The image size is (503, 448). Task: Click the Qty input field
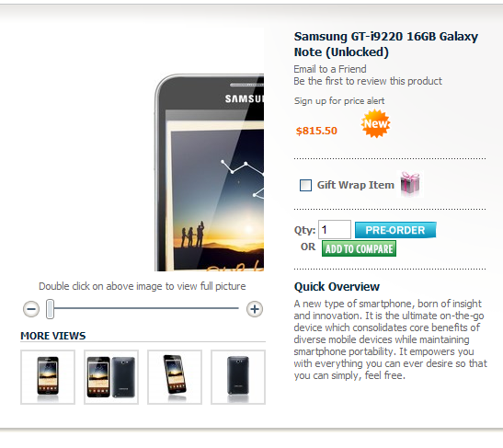pos(335,229)
